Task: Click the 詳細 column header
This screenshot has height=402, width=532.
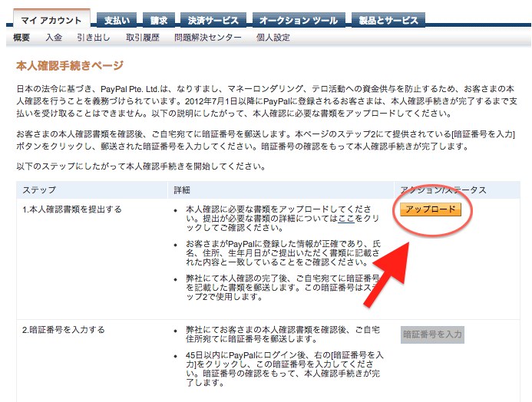Action: 181,189
